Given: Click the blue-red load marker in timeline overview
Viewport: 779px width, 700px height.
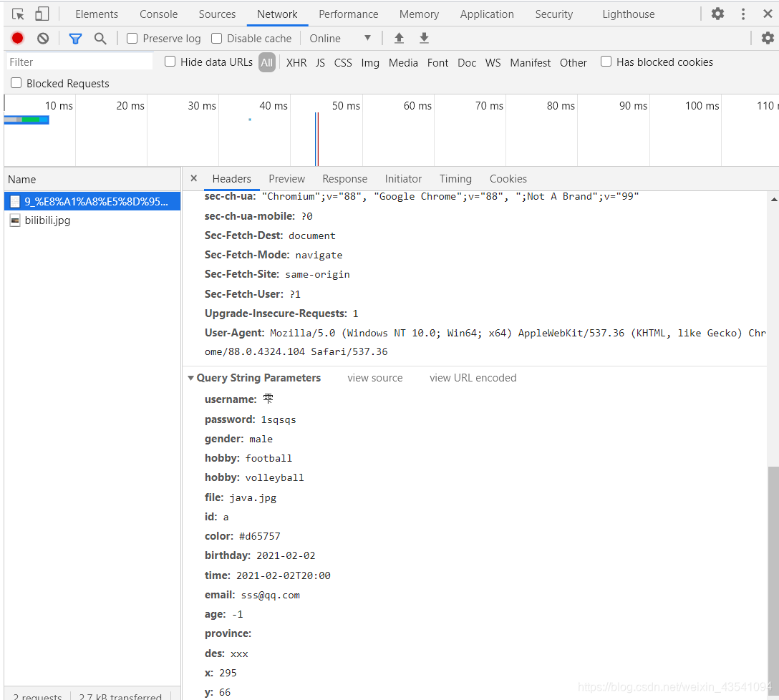Looking at the screenshot, I should point(316,139).
